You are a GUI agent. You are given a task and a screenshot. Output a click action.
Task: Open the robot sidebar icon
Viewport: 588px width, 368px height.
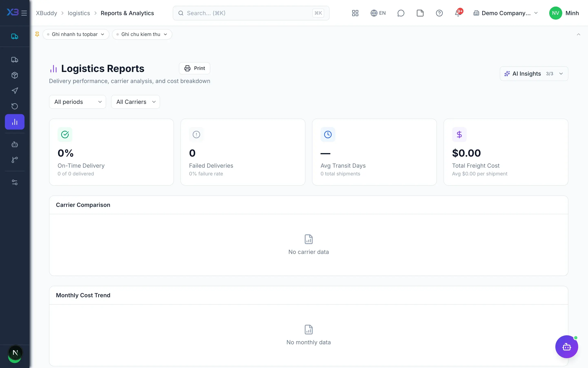point(14,144)
